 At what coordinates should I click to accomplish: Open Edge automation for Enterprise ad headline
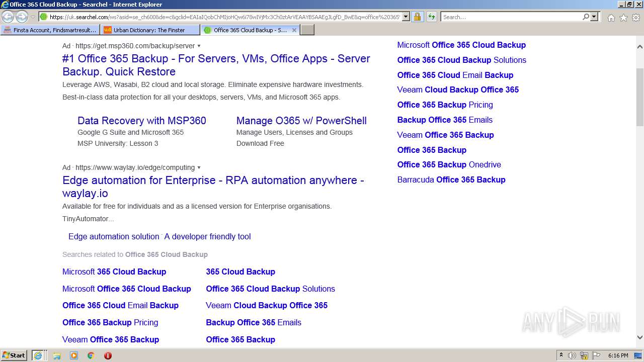coord(213,187)
